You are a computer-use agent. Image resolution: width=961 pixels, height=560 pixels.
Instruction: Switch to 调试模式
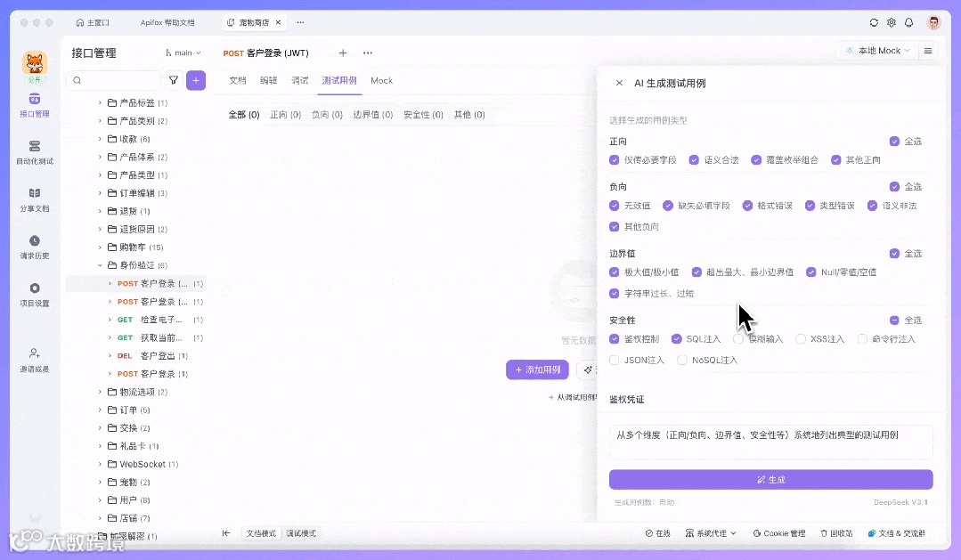(x=301, y=533)
